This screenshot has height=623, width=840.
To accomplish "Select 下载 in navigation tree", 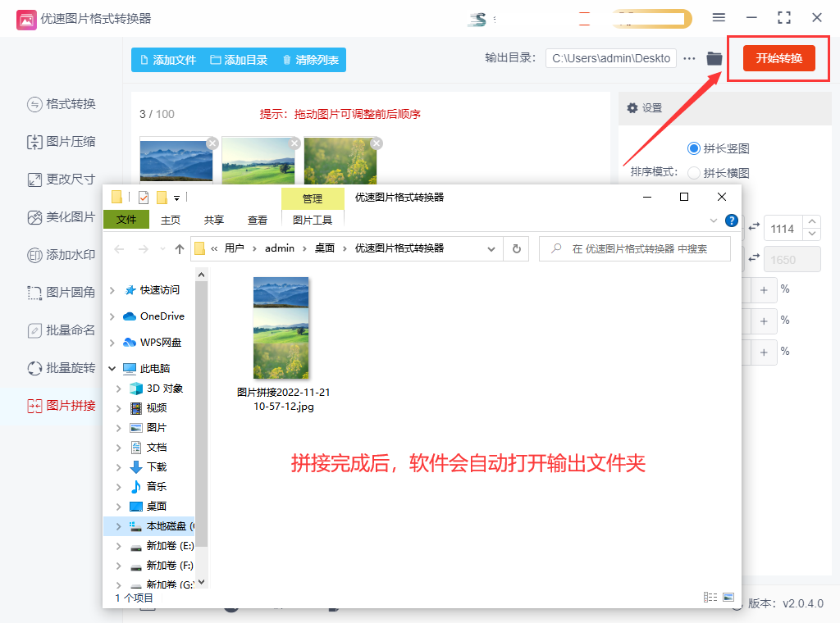I will pyautogui.click(x=156, y=467).
